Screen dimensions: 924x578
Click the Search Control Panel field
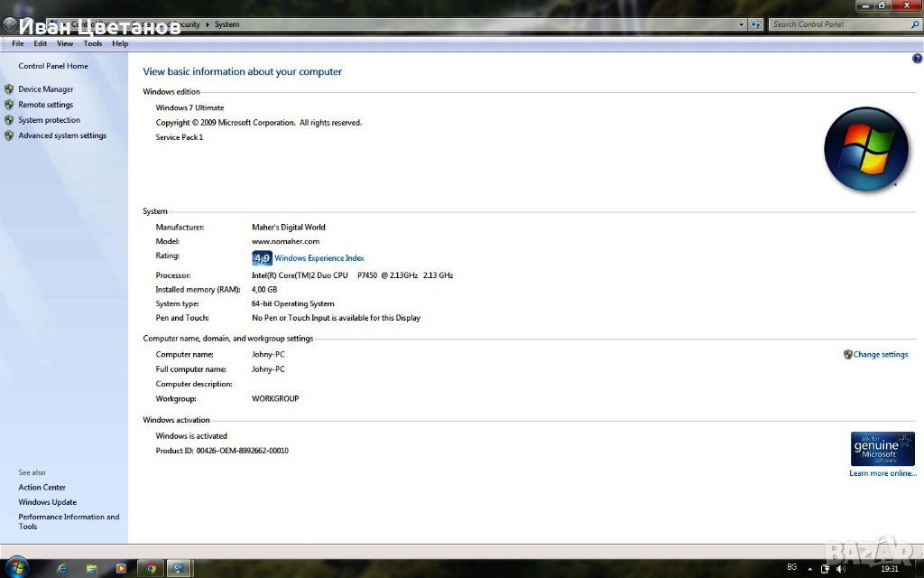[x=839, y=24]
